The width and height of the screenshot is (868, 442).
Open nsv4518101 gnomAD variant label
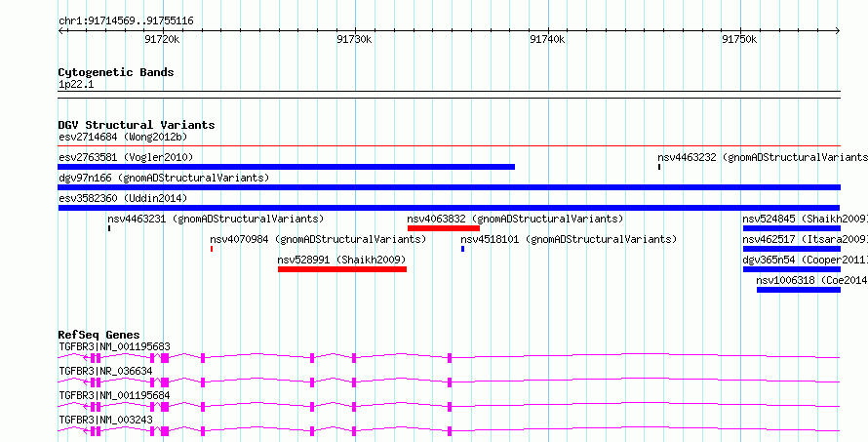(x=569, y=239)
